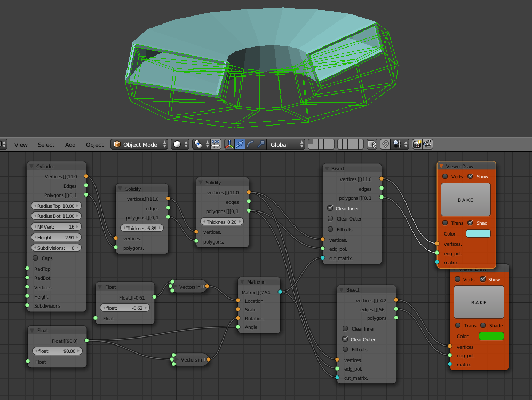Image resolution: width=532 pixels, height=400 pixels.
Task: Enable Shade on lower Viewer Draw
Action: tap(483, 325)
